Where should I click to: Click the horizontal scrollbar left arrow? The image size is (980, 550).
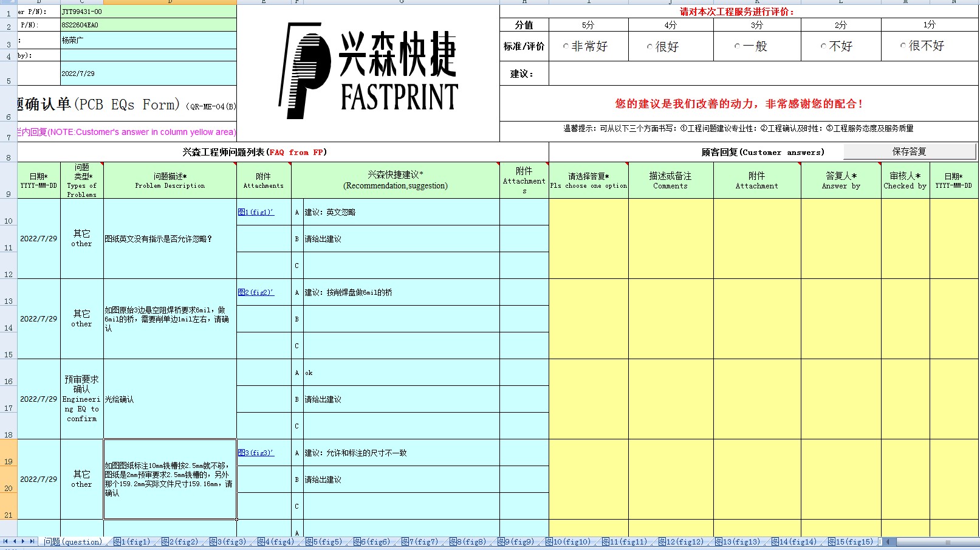(x=888, y=541)
